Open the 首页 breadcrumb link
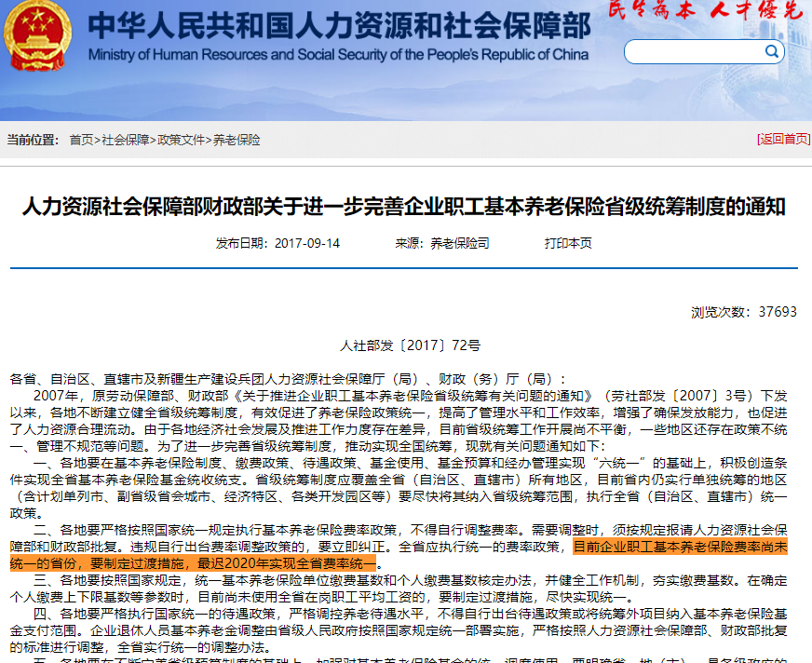 [x=81, y=140]
